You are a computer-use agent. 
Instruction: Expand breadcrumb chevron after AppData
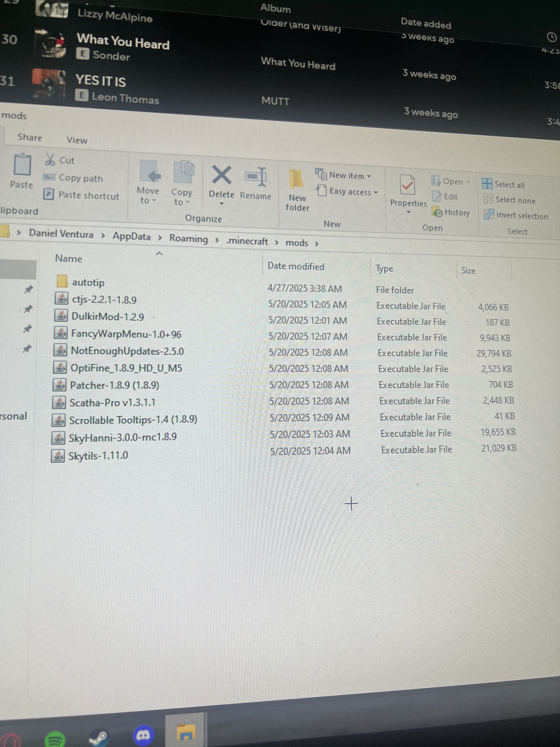click(160, 238)
